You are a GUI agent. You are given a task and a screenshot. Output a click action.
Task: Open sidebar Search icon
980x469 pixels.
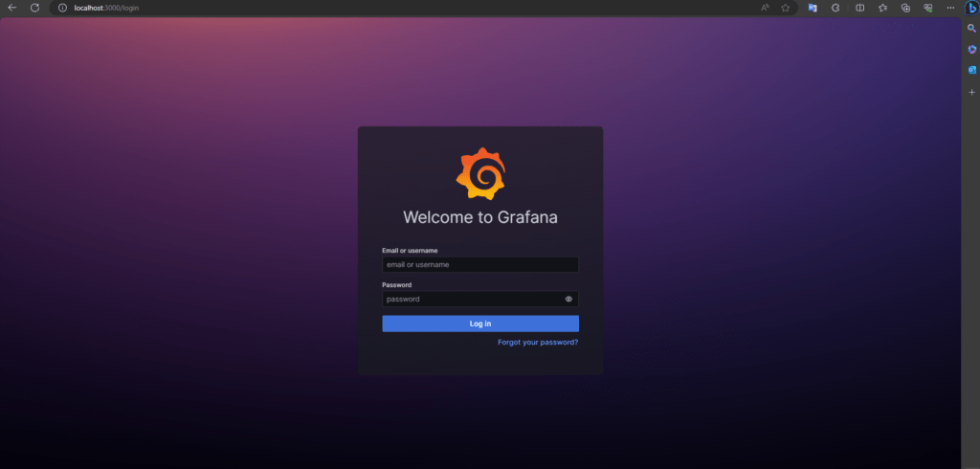(x=971, y=28)
